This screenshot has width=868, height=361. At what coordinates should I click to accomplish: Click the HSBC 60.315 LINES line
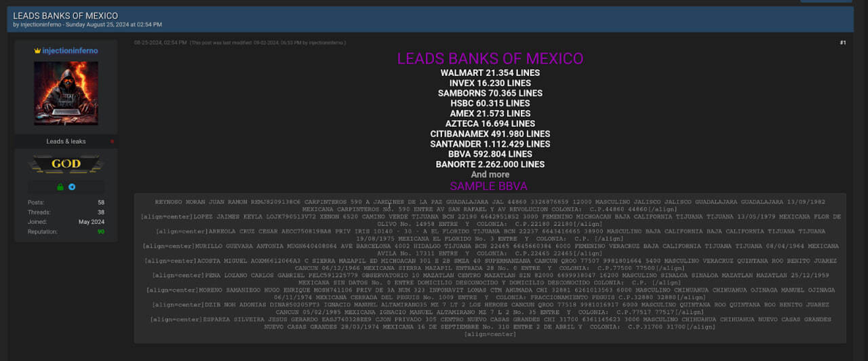click(490, 103)
